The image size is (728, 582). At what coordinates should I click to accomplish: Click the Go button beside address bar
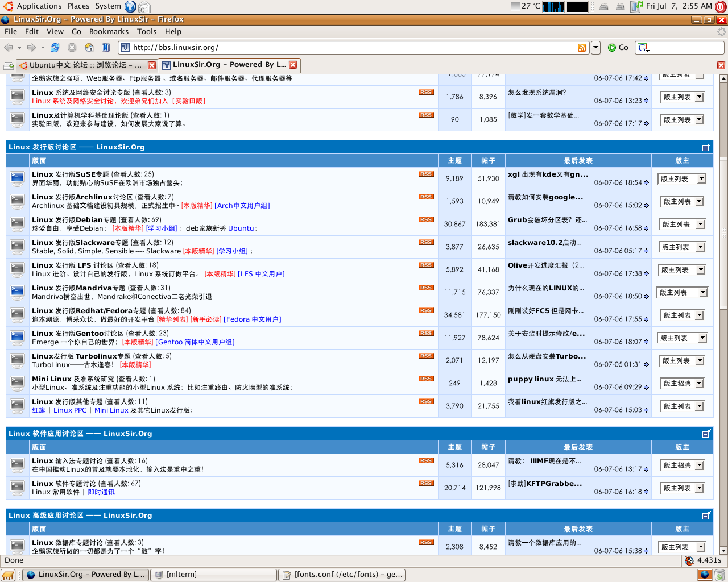coord(618,48)
